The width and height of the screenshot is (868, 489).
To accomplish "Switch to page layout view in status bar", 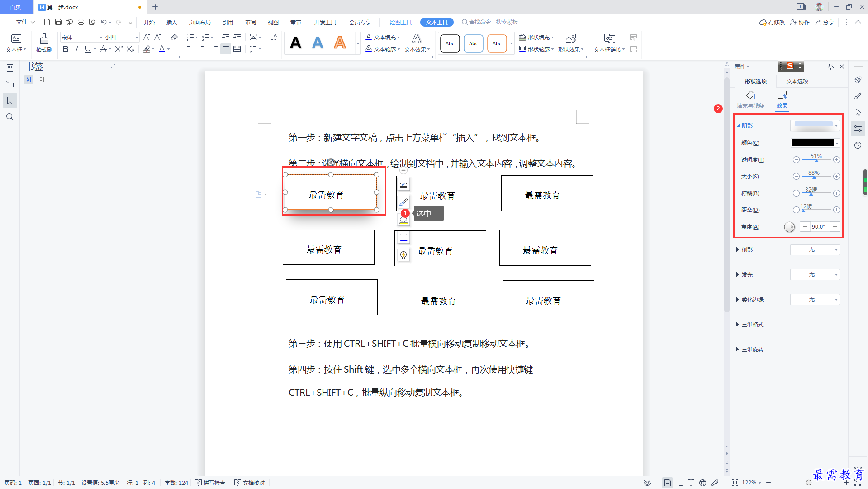I will 667,483.
